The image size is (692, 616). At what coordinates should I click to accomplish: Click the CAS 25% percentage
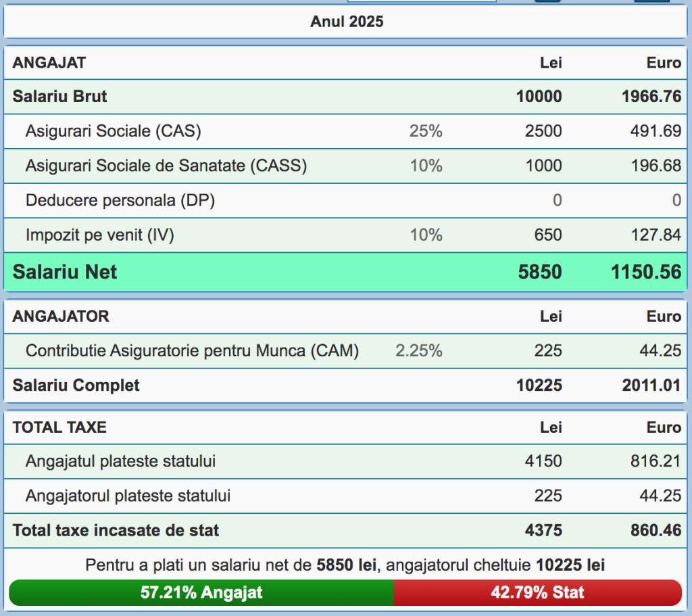tap(426, 131)
